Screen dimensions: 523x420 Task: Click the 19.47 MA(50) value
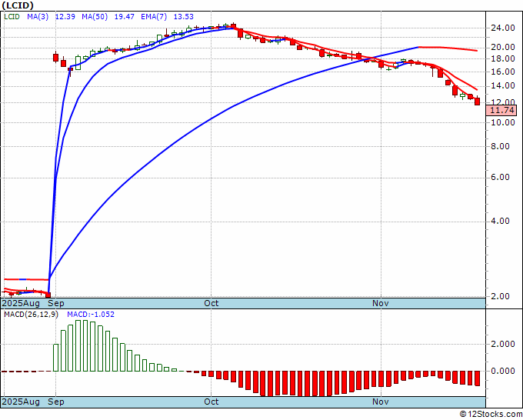(124, 16)
